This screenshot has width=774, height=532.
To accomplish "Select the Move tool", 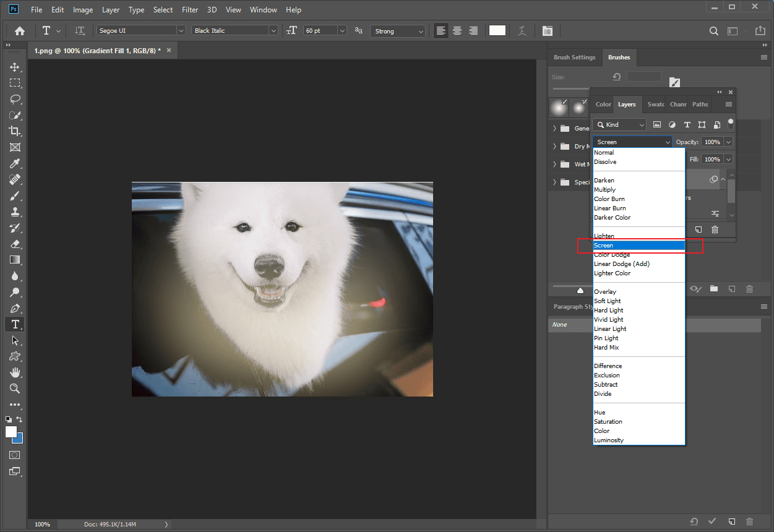I will tap(14, 67).
